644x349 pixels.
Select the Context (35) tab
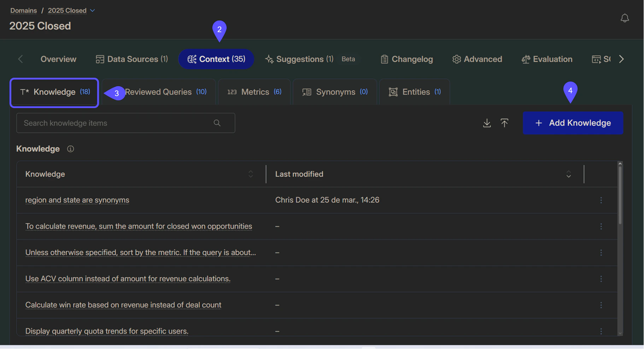pyautogui.click(x=216, y=59)
